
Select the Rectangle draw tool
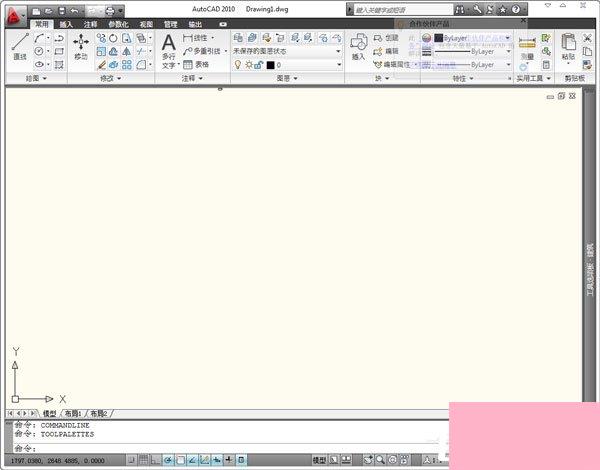(59, 51)
